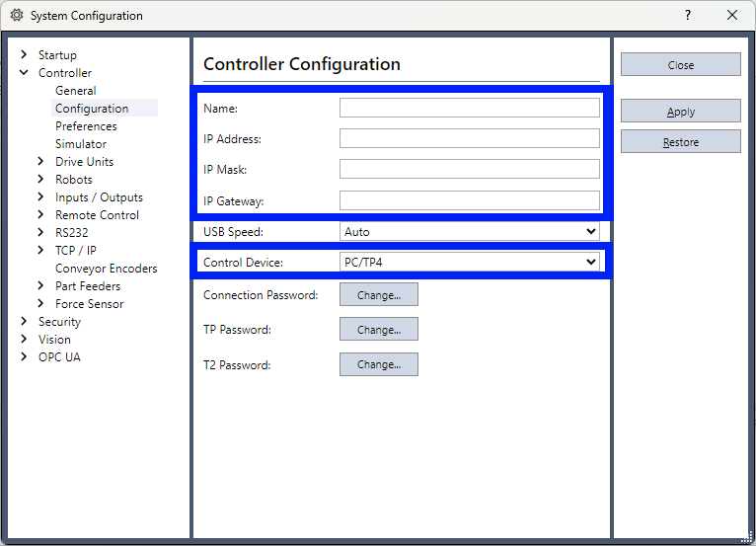Change the TP Password
756x546 pixels.
378,330
